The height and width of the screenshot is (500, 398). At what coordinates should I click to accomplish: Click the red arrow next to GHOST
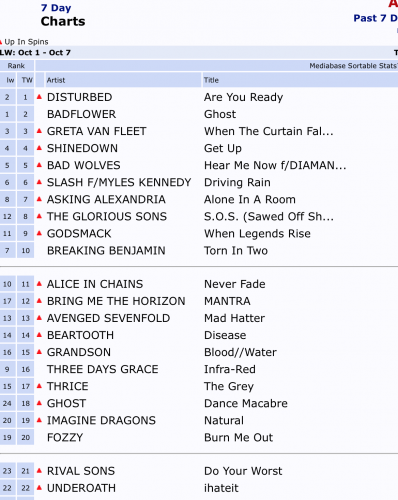tap(39, 403)
